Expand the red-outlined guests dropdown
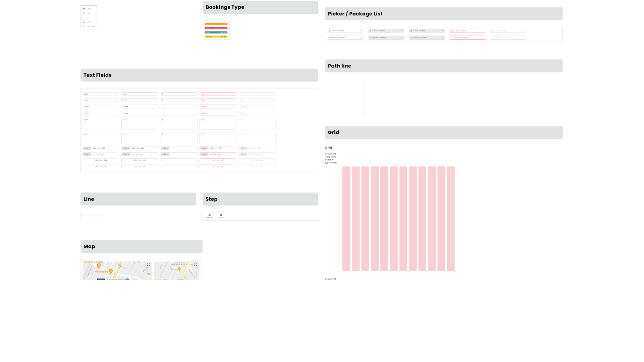Viewport: 644px width, 362px height. point(468,38)
